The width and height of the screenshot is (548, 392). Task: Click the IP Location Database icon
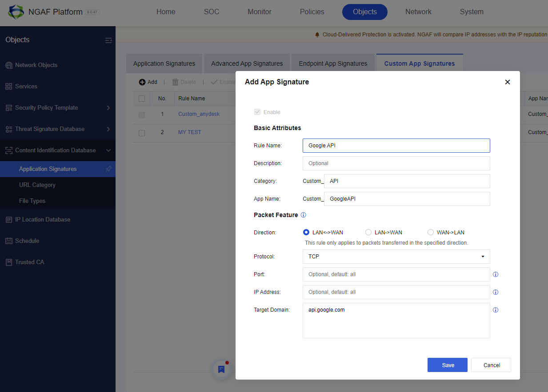click(9, 220)
